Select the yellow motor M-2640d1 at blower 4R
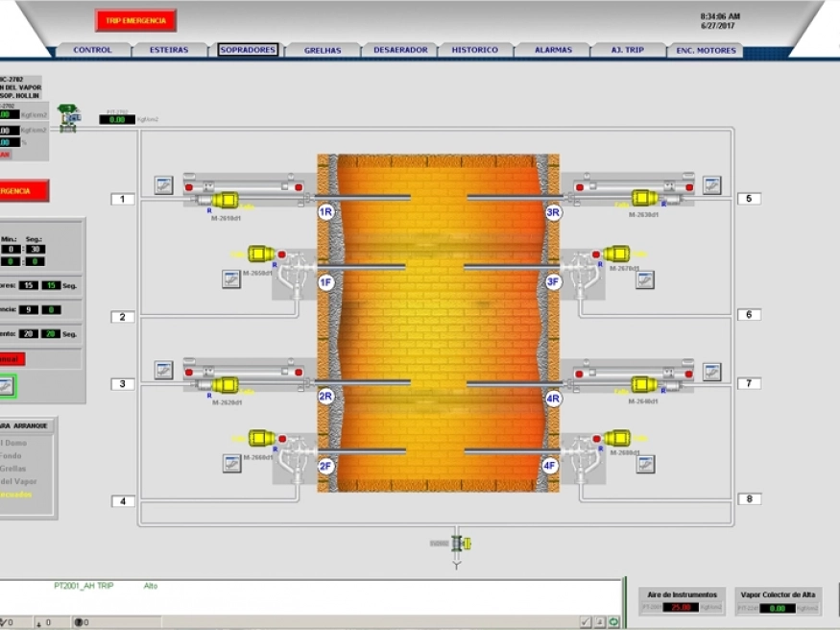This screenshot has height=630, width=840. (644, 384)
